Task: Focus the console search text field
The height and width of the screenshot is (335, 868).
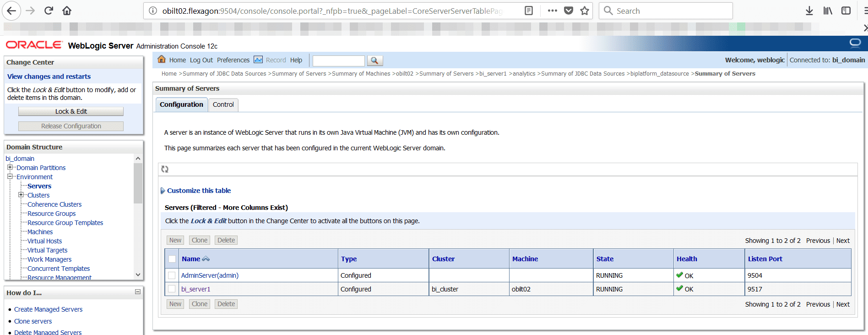Action: tap(339, 60)
